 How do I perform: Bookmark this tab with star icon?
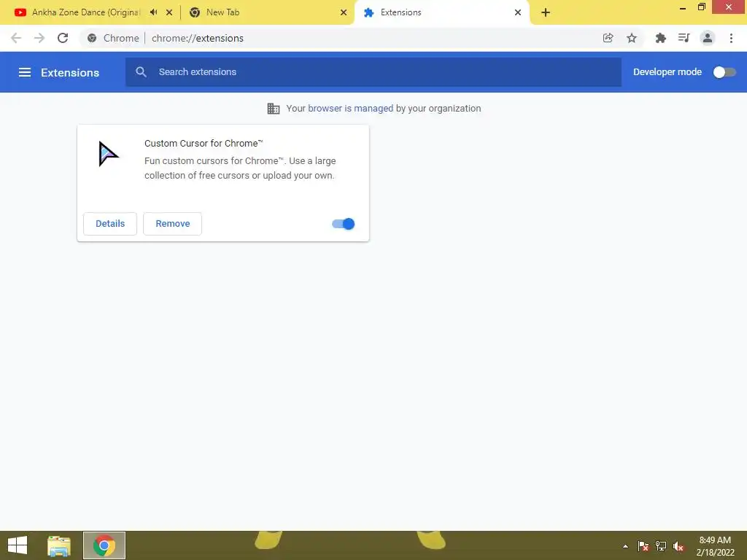[632, 38]
